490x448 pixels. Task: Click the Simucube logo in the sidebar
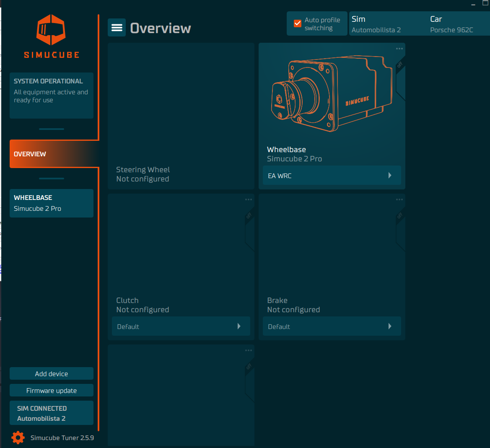pyautogui.click(x=51, y=36)
